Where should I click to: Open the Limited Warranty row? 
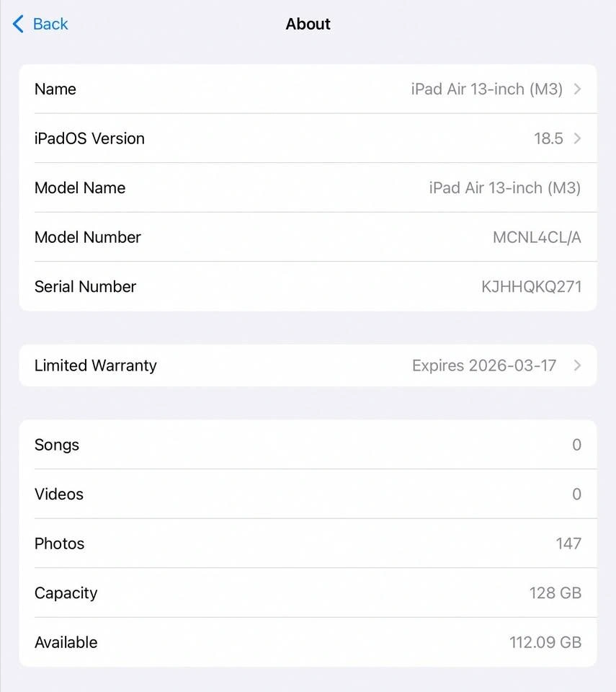[308, 365]
